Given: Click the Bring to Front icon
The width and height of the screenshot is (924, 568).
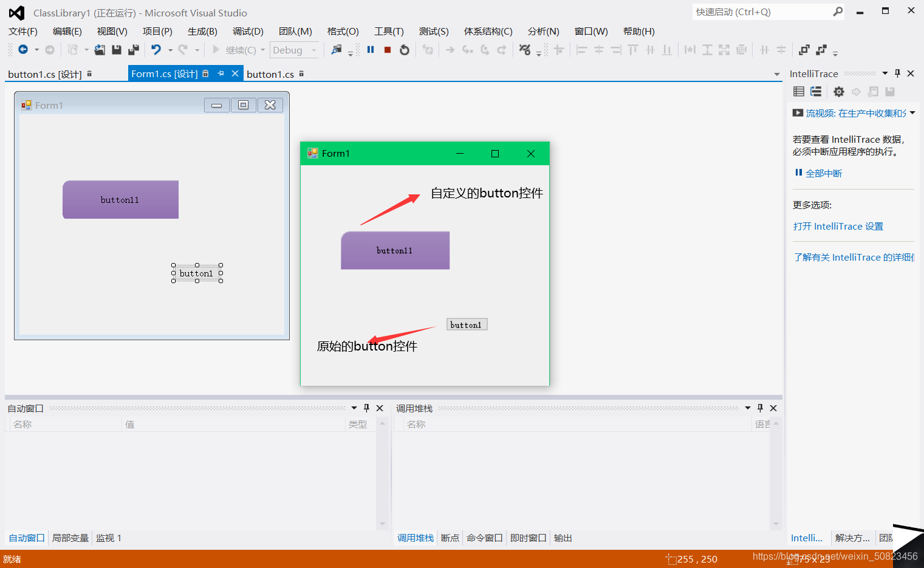Looking at the screenshot, I should [804, 50].
